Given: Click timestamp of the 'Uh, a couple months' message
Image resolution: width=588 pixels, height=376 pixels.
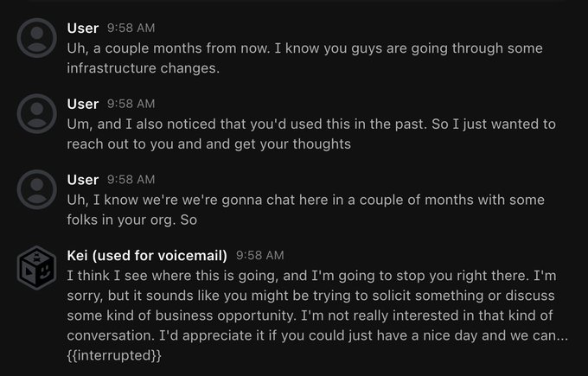Looking at the screenshot, I should pyautogui.click(x=131, y=29).
